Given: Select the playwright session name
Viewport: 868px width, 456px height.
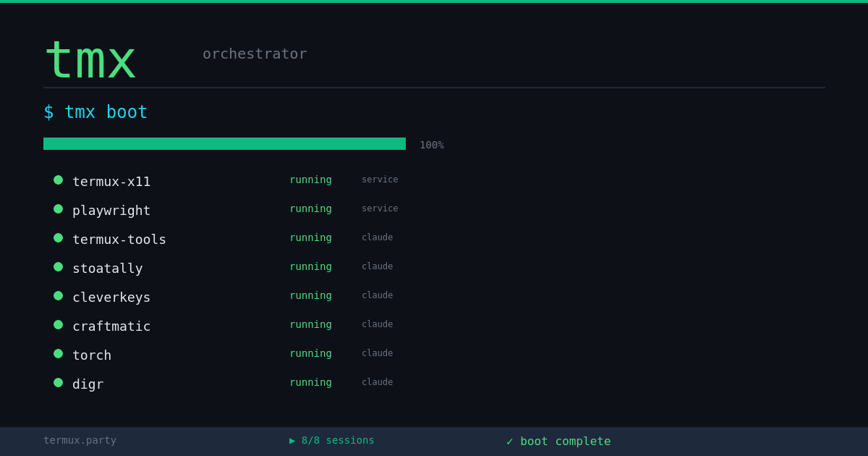Looking at the screenshot, I should (x=111, y=211).
